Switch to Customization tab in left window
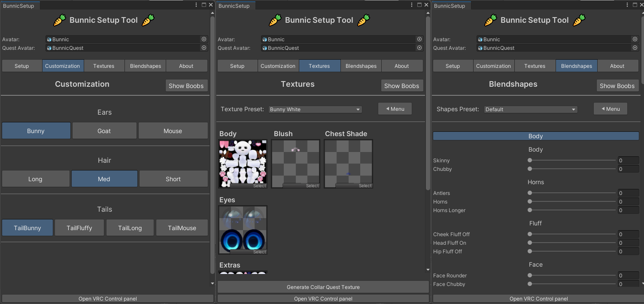Screen dimensions: 644x304 (63, 66)
